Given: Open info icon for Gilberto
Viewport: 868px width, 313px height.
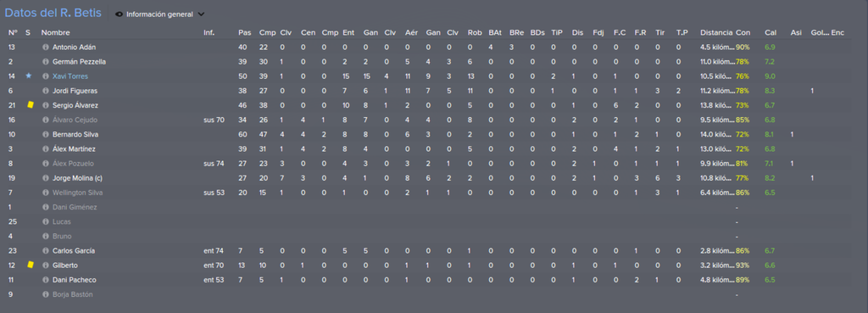Looking at the screenshot, I should [x=46, y=265].
